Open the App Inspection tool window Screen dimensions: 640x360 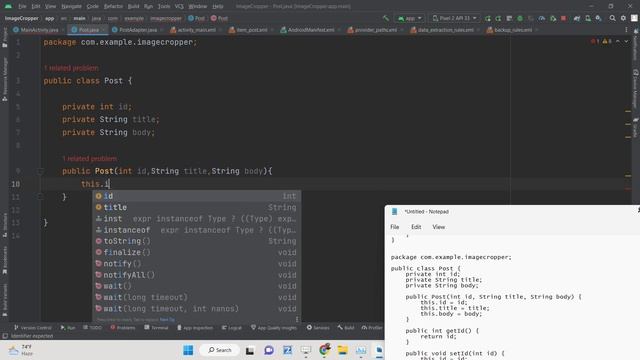point(195,328)
